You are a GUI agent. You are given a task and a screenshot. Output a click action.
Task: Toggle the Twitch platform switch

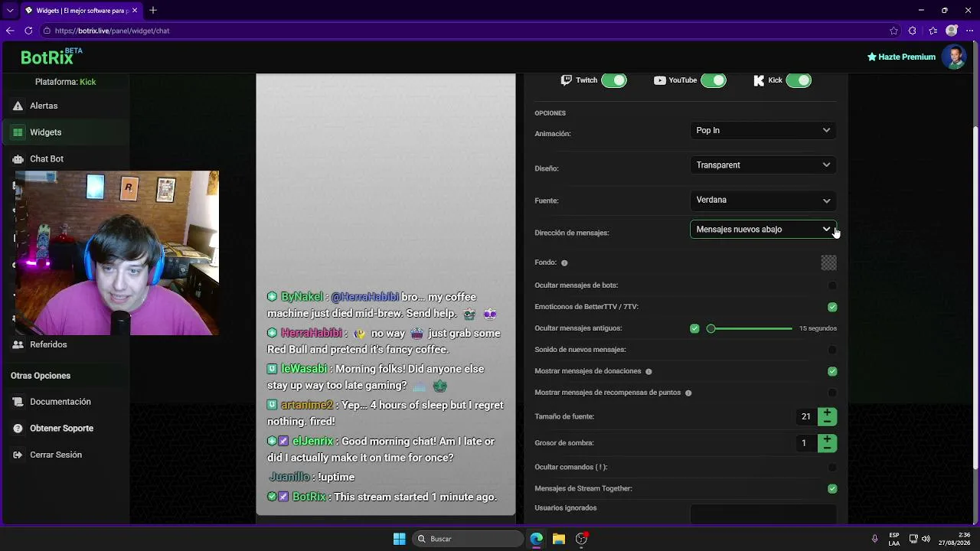[614, 80]
